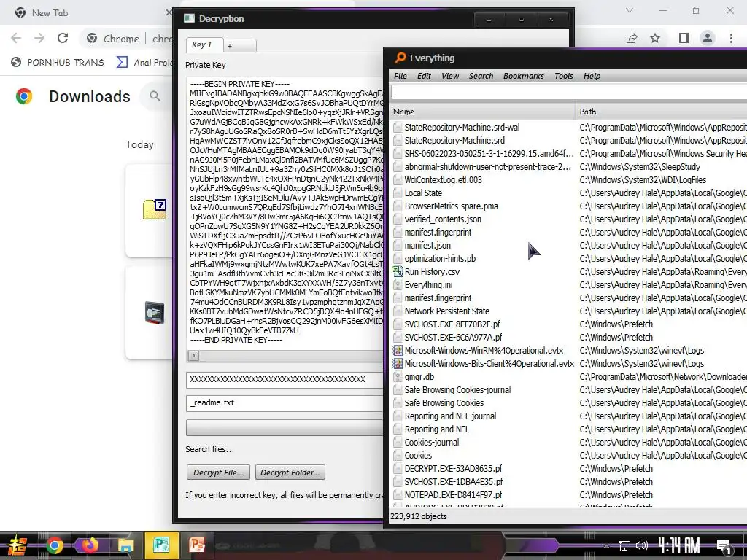Select NOTEPAD.EXE-D8414F97.pf file

(x=453, y=495)
